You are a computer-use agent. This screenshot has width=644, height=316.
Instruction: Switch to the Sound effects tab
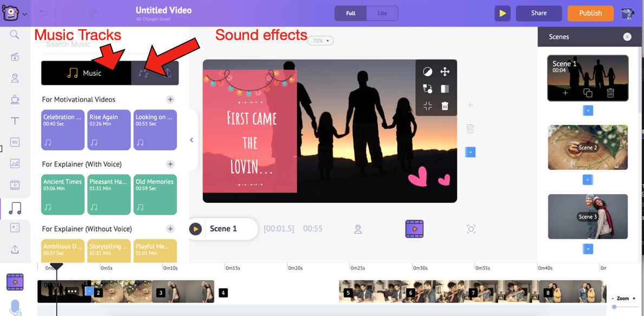[x=143, y=73]
